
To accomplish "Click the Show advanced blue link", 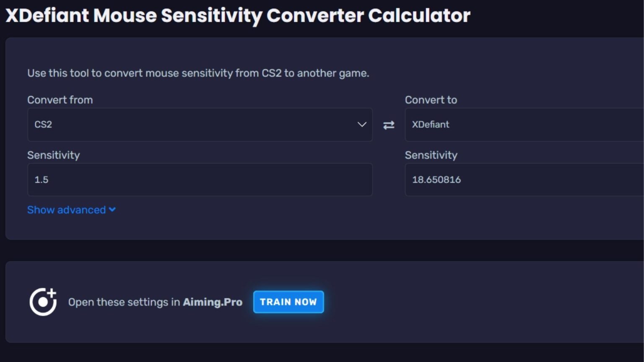I will click(x=66, y=209).
